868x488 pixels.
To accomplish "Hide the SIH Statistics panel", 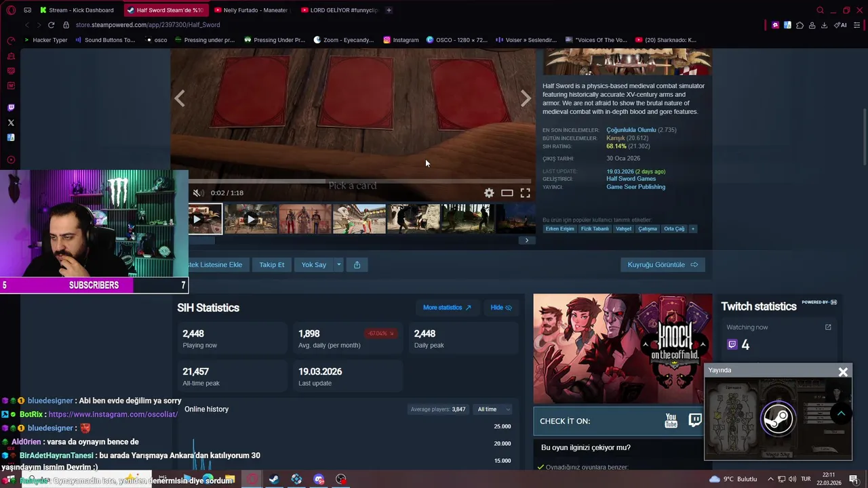I will (501, 308).
